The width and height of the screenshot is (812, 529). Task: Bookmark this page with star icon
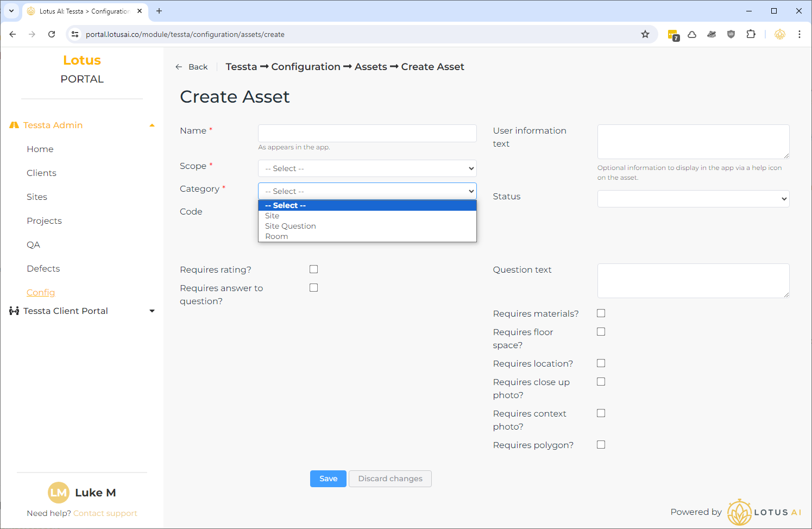[x=645, y=34]
